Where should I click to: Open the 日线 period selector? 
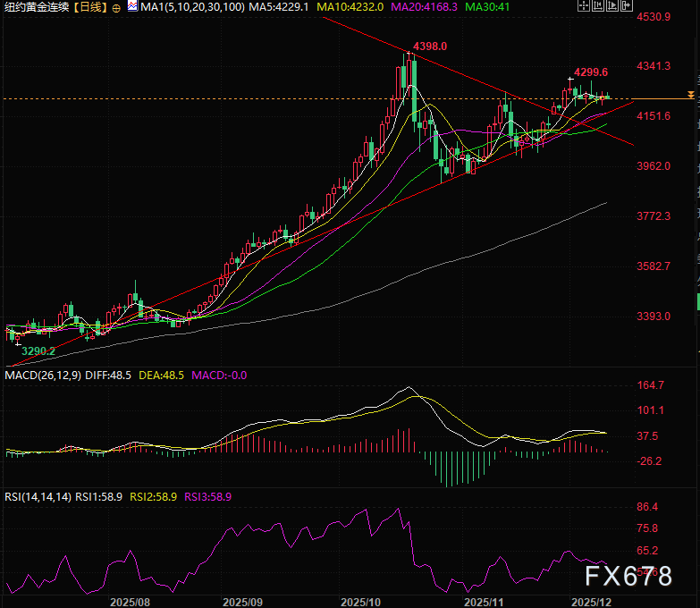(89, 7)
